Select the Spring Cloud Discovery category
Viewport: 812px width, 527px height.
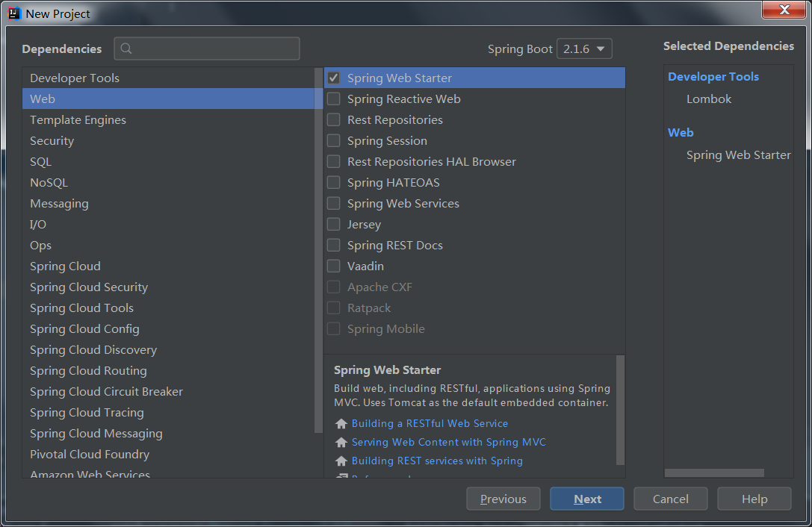click(x=168, y=349)
